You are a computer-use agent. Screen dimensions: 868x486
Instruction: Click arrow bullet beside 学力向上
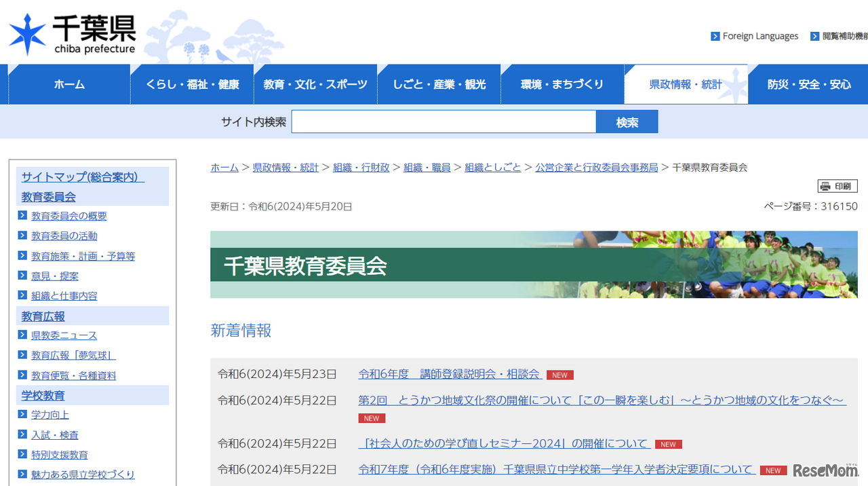(23, 415)
